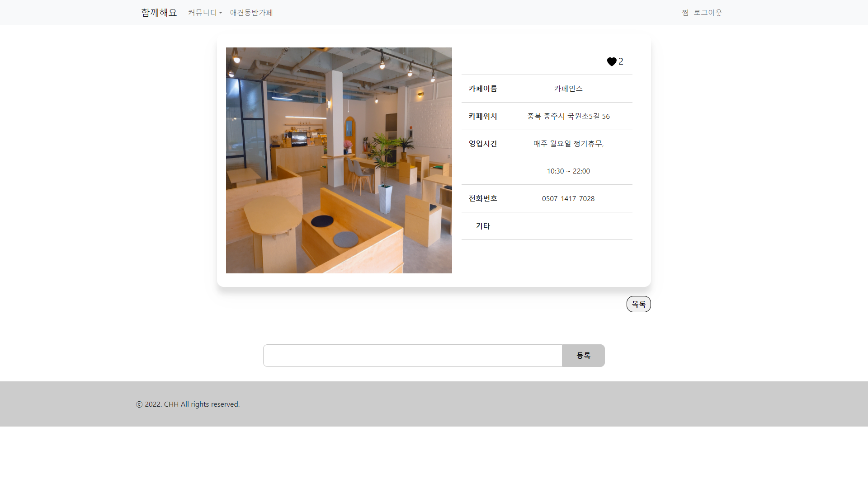This screenshot has height=488, width=868.
Task: Open the 찜 favorites link
Action: [685, 13]
